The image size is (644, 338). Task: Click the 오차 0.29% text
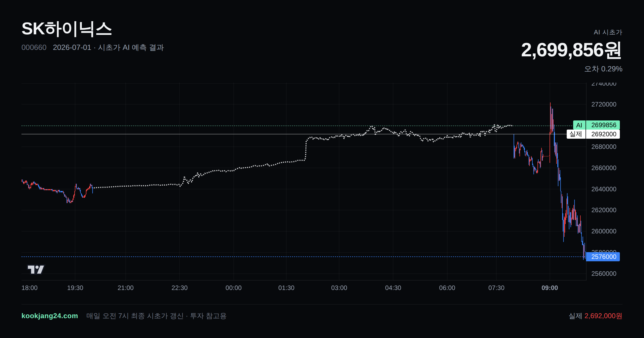pyautogui.click(x=603, y=69)
